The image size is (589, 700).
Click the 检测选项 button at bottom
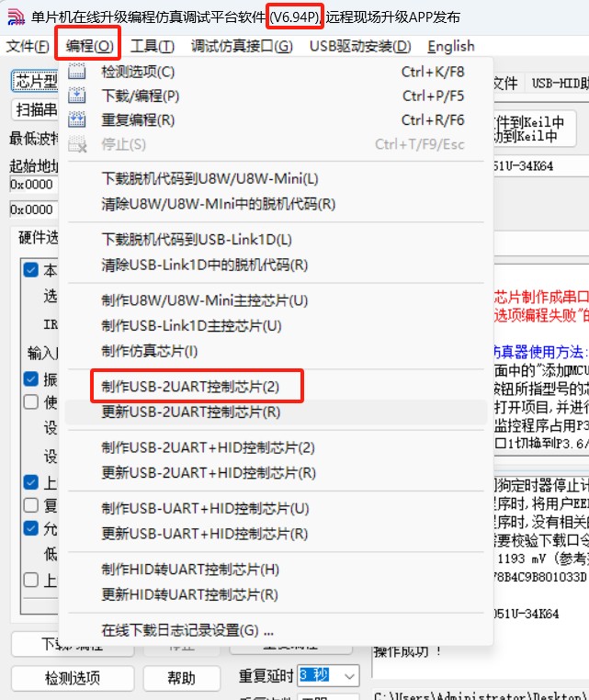click(x=73, y=678)
